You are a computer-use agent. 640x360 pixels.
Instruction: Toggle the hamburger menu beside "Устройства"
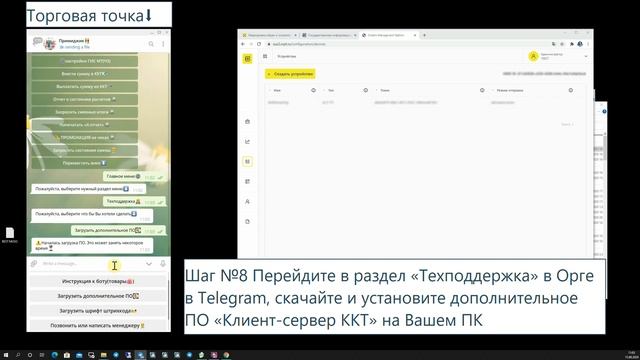point(265,56)
